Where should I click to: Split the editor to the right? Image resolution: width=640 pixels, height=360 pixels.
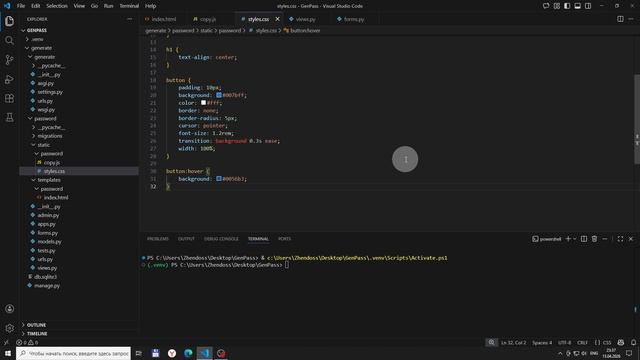620,19
